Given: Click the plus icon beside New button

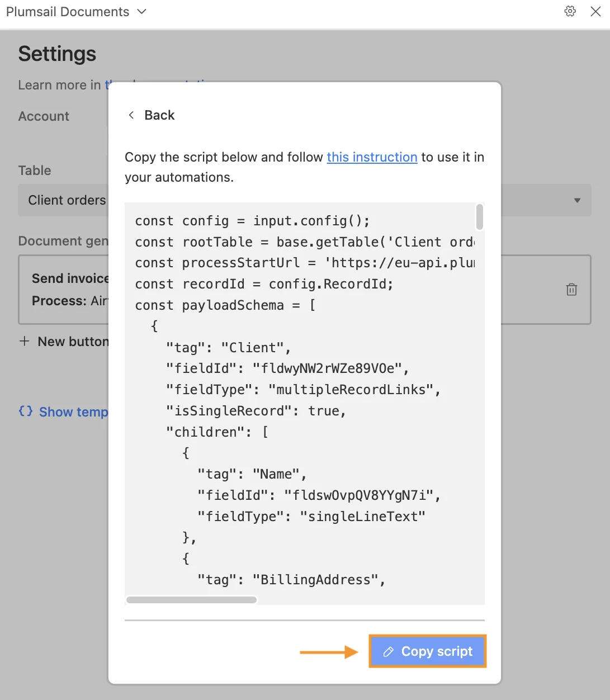Looking at the screenshot, I should (x=25, y=341).
